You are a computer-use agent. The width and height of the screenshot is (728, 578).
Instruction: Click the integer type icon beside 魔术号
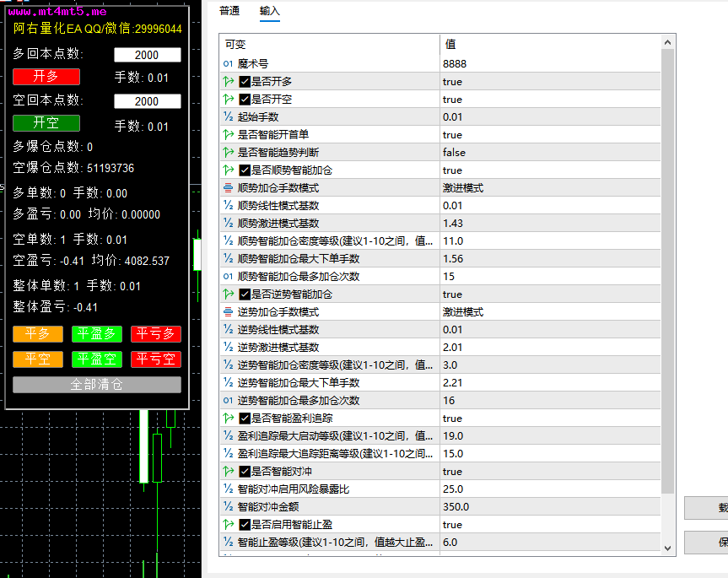point(228,63)
